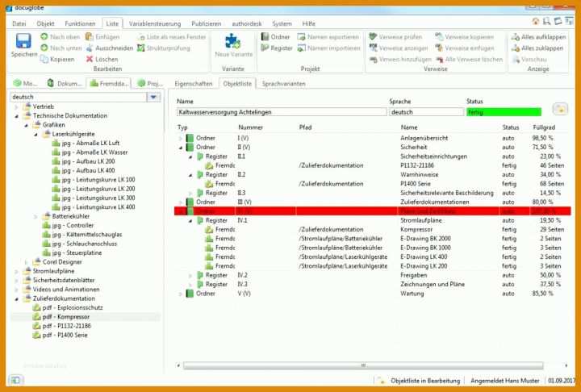The image size is (581, 392).
Task: Expand the Stromlaufpläne tree node
Action: pos(16,271)
